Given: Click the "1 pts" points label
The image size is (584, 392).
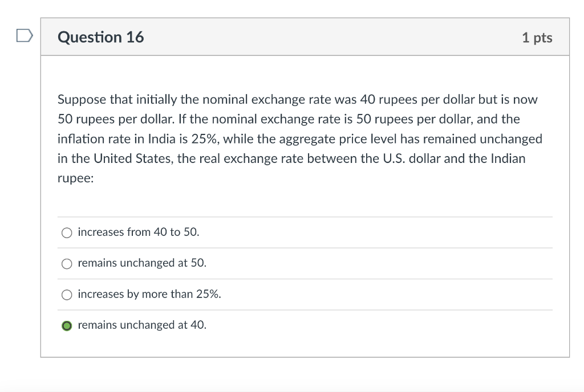Looking at the screenshot, I should click(537, 38).
